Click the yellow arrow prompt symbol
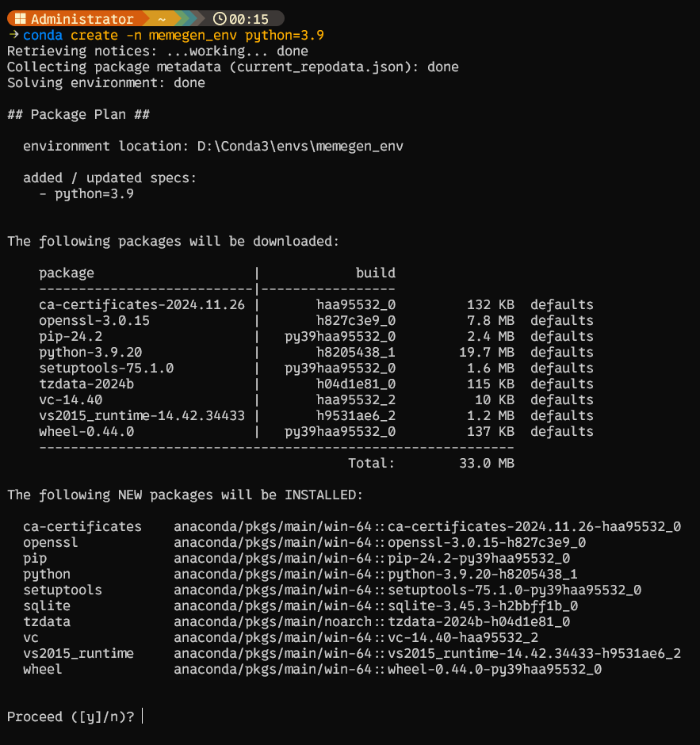 tap(13, 36)
